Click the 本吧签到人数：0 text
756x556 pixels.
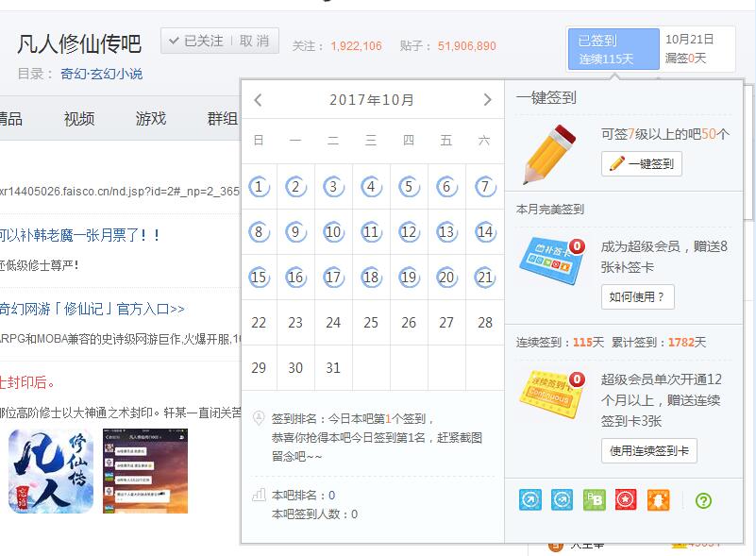[x=315, y=514]
